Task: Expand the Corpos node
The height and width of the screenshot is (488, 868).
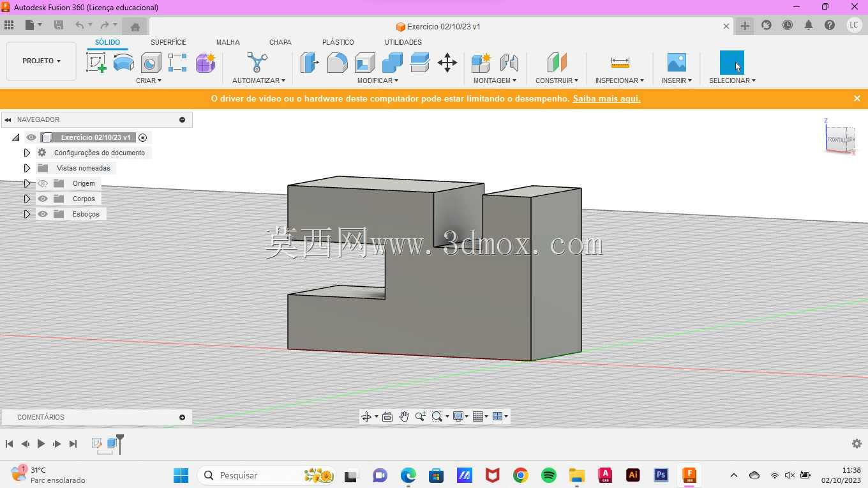Action: (27, 199)
